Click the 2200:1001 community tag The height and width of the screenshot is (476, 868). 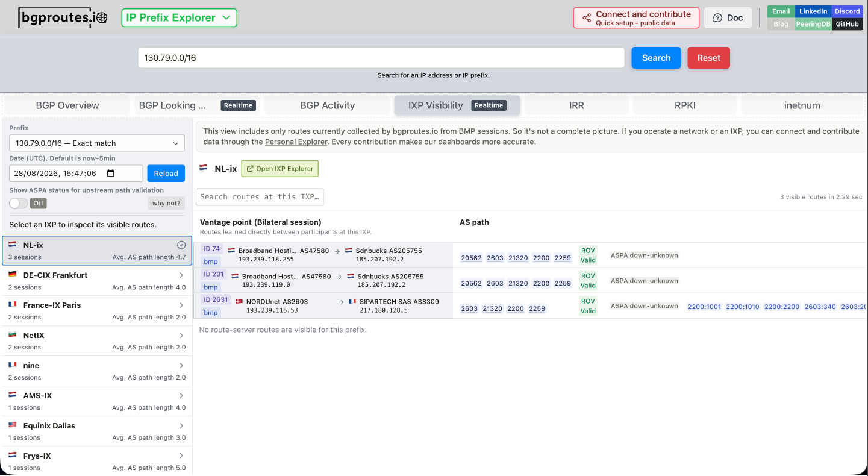pos(704,307)
